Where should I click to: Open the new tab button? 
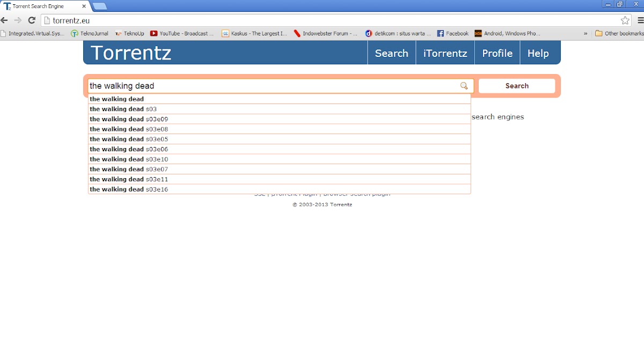pyautogui.click(x=99, y=6)
